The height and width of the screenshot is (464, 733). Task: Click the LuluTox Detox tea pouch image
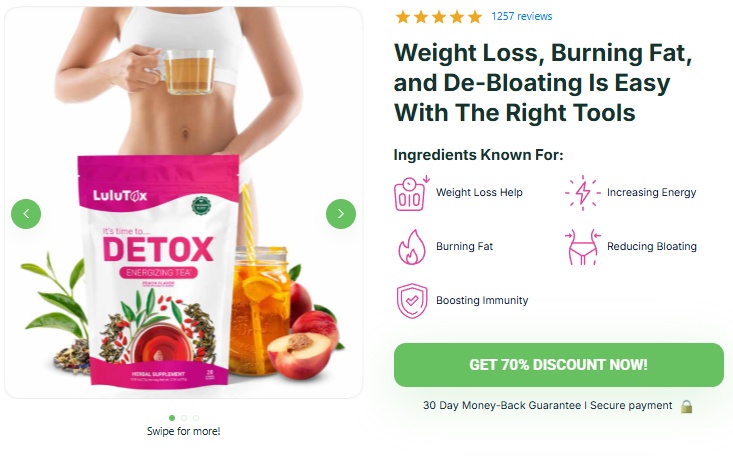159,270
